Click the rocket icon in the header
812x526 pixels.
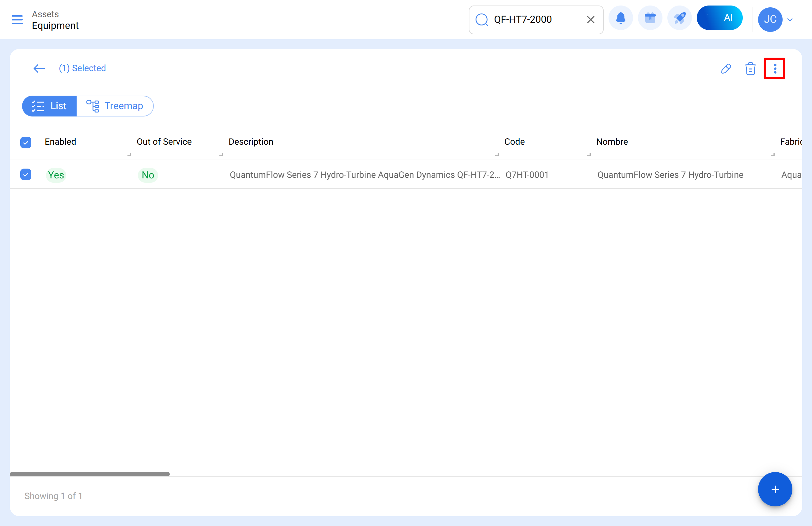click(679, 18)
